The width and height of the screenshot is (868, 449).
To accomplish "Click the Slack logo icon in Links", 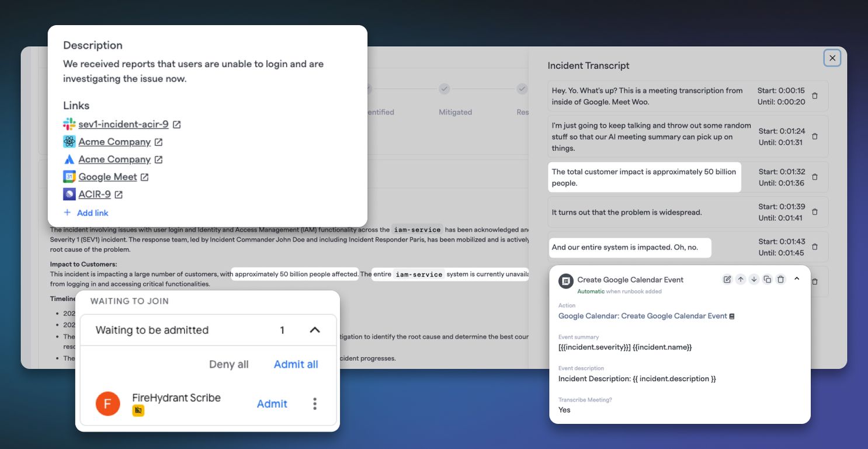I will tap(70, 124).
